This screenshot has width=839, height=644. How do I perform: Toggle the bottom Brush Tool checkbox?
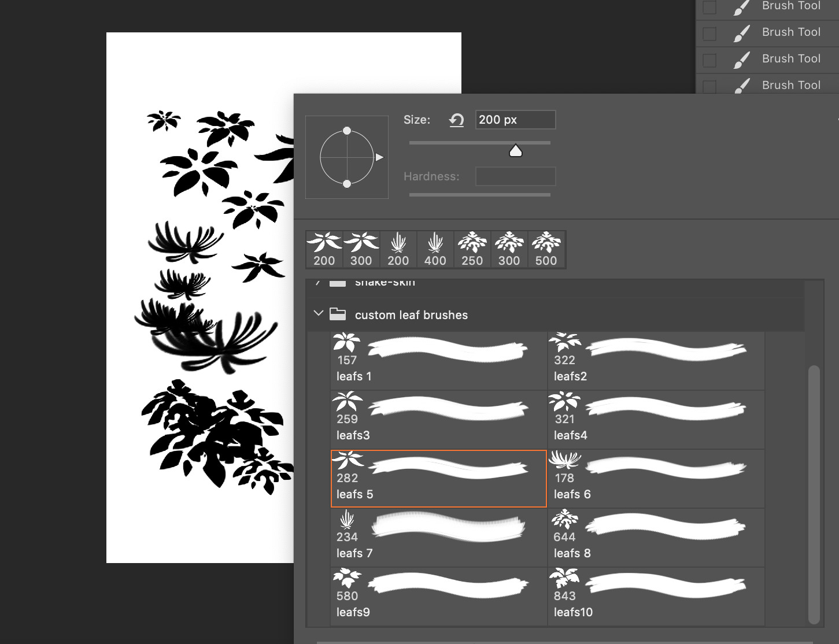pyautogui.click(x=709, y=86)
